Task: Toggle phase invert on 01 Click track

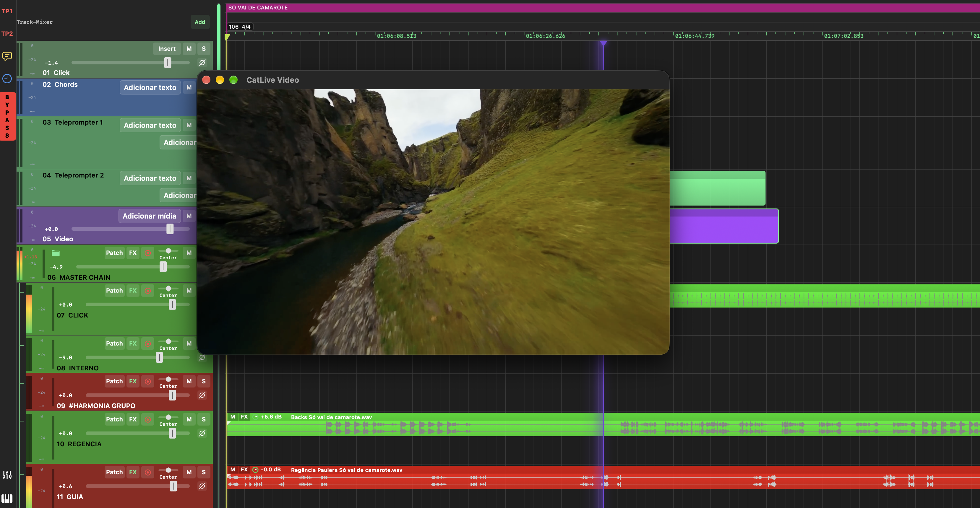Action: point(202,62)
